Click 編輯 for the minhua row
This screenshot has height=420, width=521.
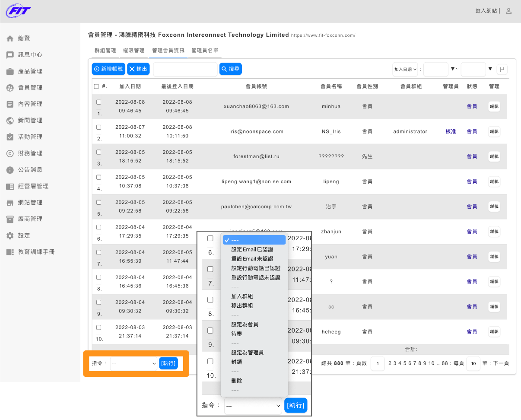pos(494,107)
